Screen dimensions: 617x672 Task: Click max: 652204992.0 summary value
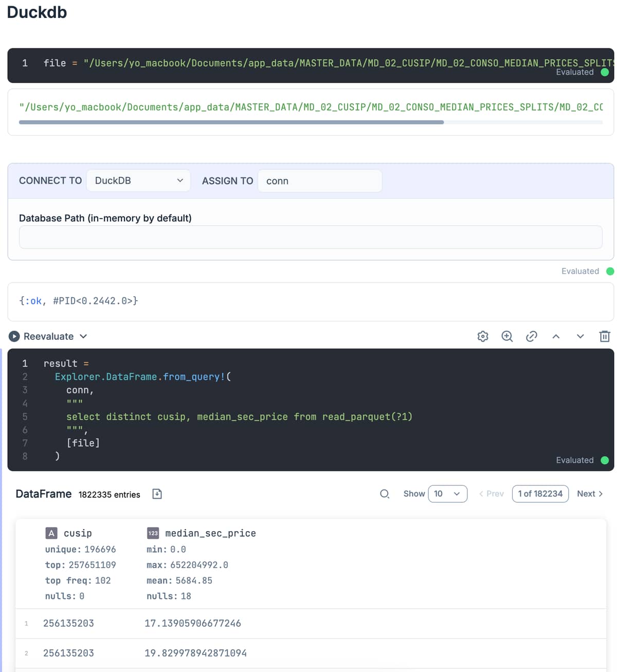(187, 565)
